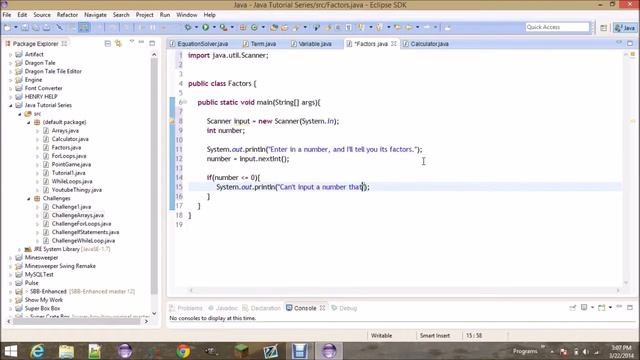Expand the Dragon Tale project
Viewport: 640px width, 360px height.
pyautogui.click(x=11, y=63)
